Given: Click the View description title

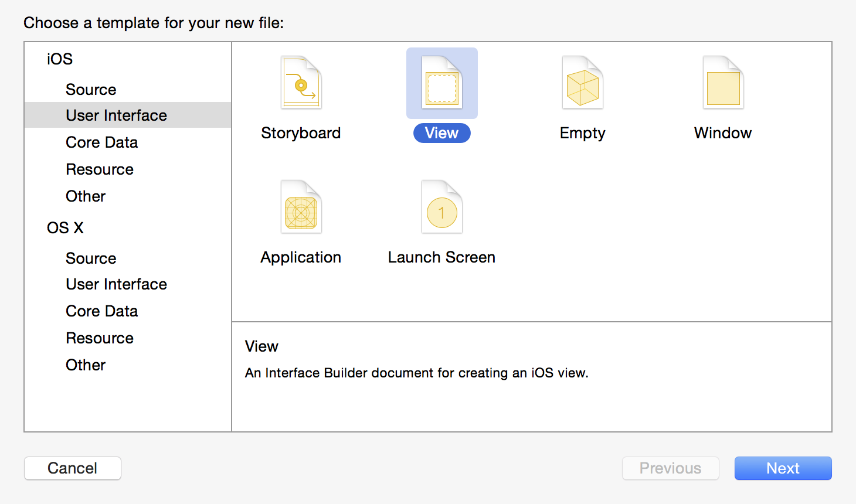Looking at the screenshot, I should [x=261, y=346].
